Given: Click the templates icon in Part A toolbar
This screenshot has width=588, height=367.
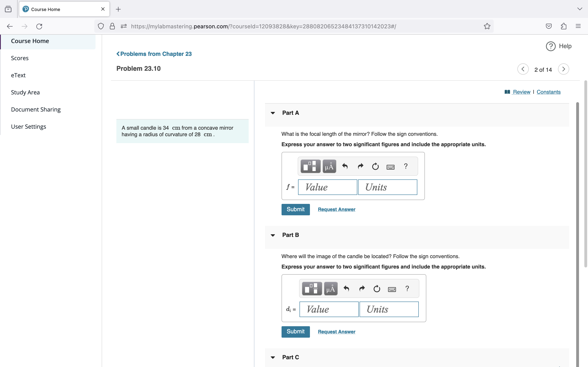Looking at the screenshot, I should [310, 166].
